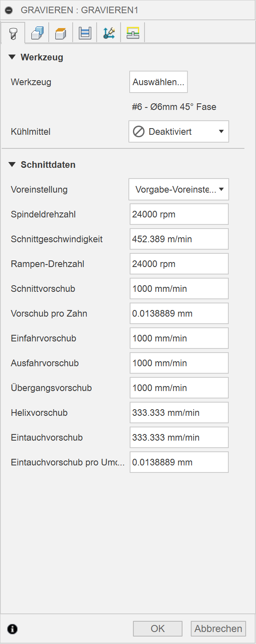Open the Heights tab with orange-topped cube

61,33
